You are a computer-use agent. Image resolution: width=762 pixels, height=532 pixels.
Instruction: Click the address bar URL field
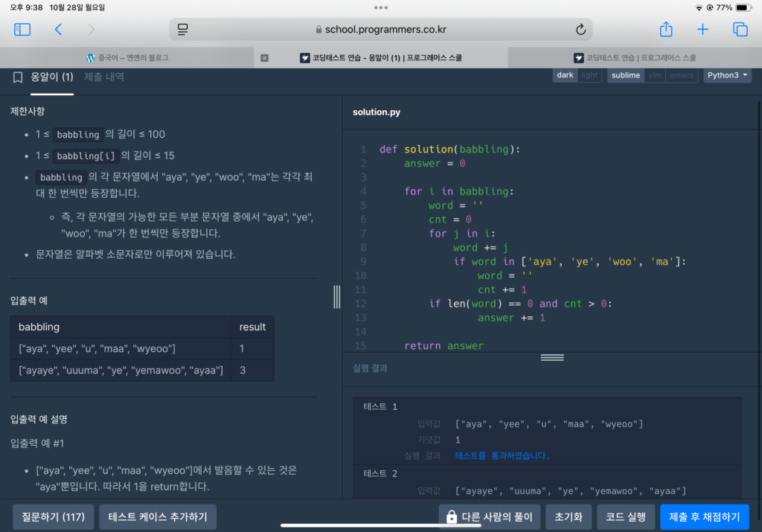point(381,30)
